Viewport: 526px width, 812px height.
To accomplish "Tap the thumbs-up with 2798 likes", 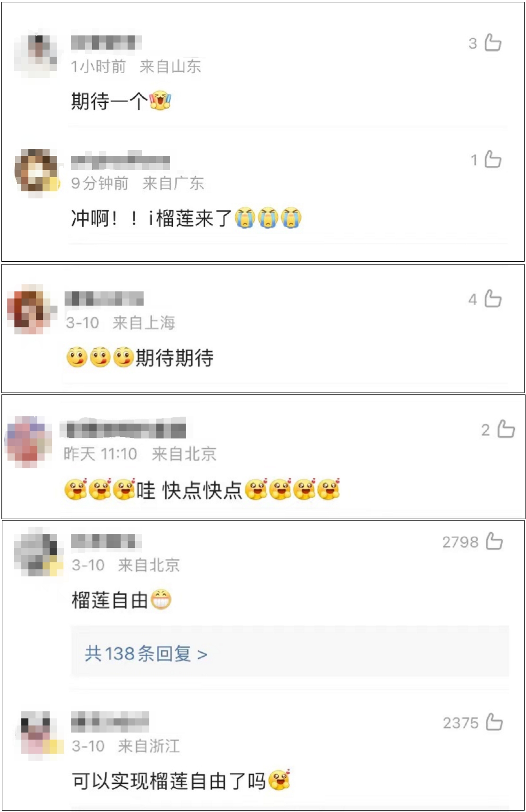I will [x=494, y=541].
